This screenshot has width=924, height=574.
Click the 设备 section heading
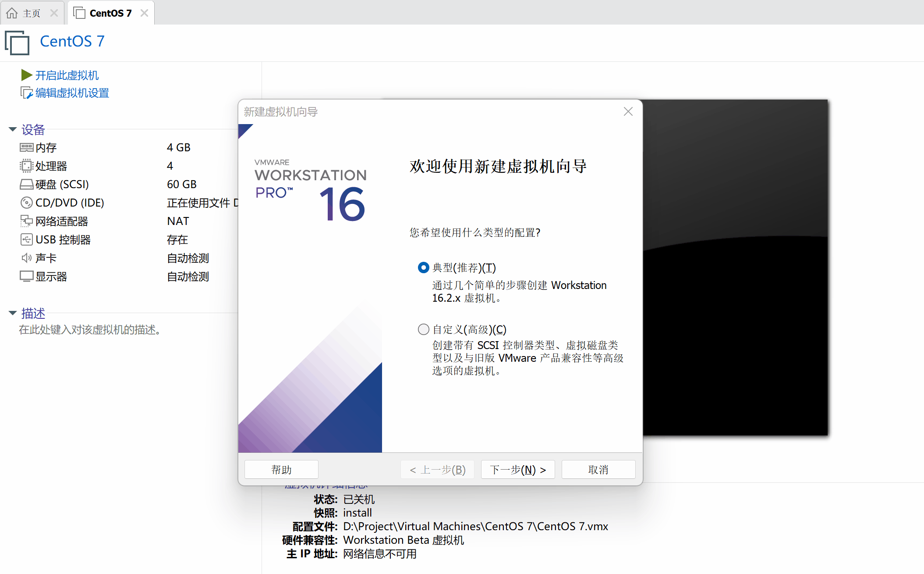coord(33,130)
